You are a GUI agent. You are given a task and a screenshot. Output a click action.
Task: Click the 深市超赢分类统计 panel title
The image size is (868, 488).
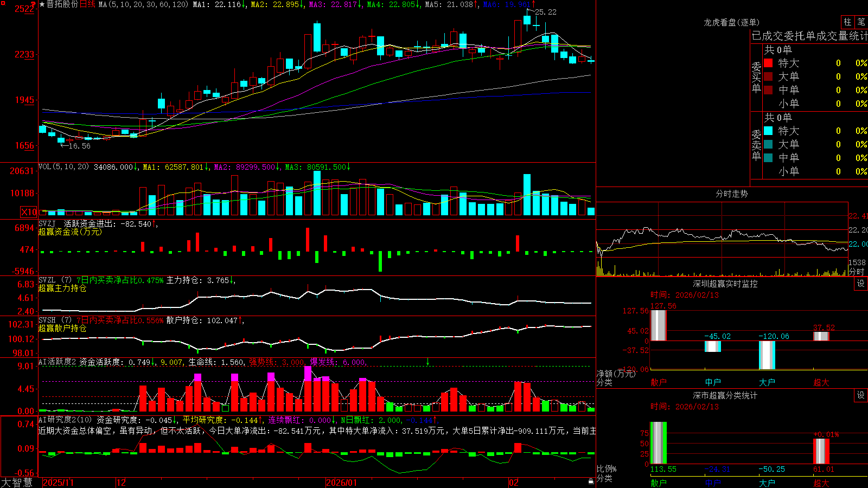725,395
